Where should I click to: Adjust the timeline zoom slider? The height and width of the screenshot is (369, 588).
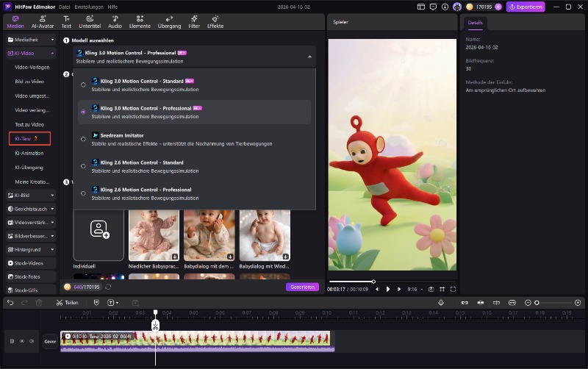[x=554, y=303]
